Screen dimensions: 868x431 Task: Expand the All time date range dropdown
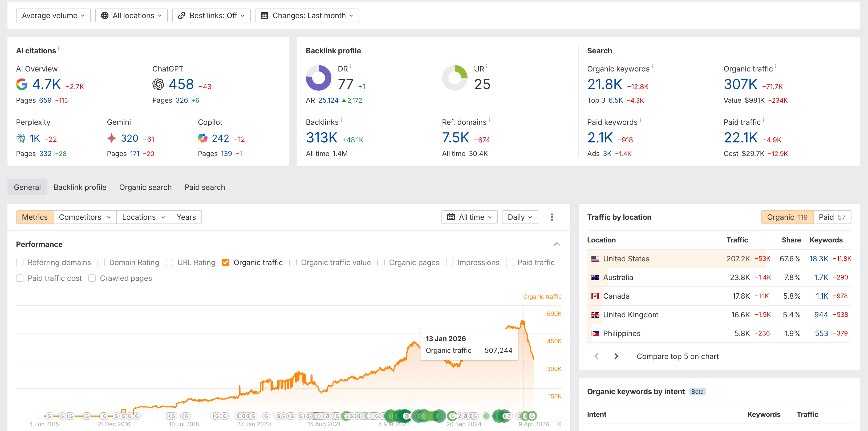[469, 217]
